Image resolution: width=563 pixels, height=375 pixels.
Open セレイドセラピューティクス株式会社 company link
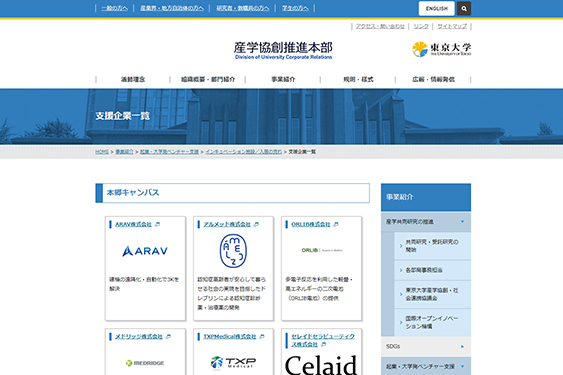click(x=323, y=340)
